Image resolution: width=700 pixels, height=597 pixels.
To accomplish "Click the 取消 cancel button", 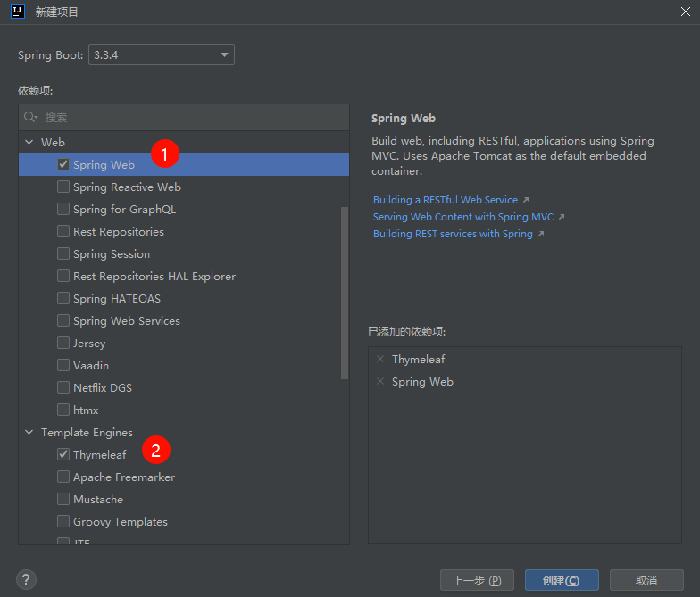I will tap(646, 580).
